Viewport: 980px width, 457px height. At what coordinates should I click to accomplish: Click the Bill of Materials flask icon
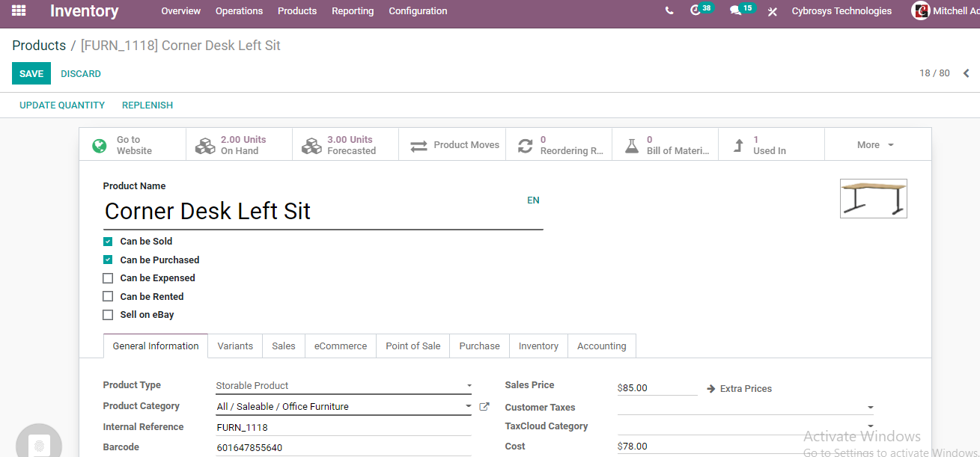point(632,145)
